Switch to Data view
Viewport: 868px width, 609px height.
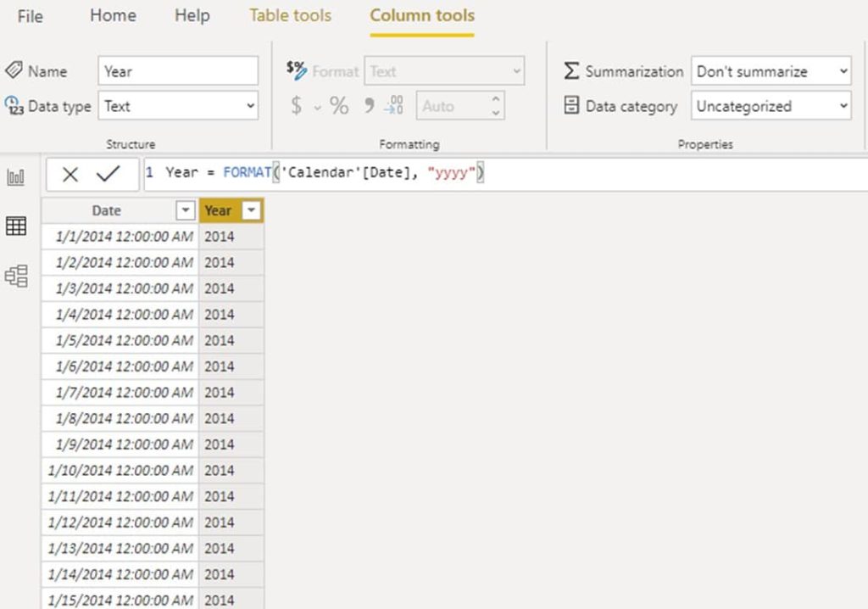pyautogui.click(x=16, y=225)
